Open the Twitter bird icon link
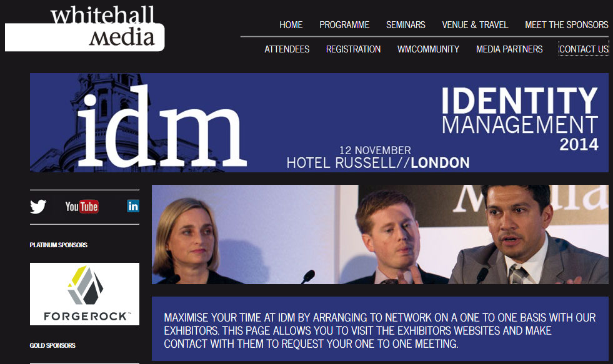This screenshot has width=613, height=364. 38,206
